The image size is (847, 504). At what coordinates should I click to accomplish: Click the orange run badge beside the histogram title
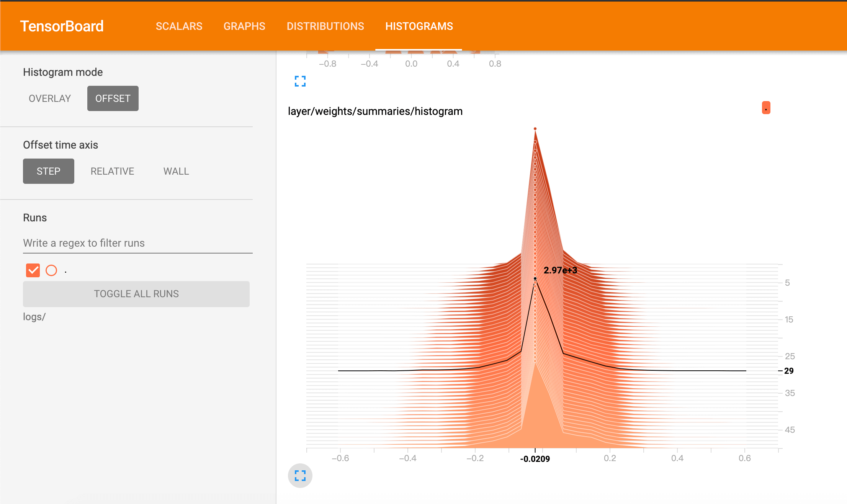(x=766, y=108)
